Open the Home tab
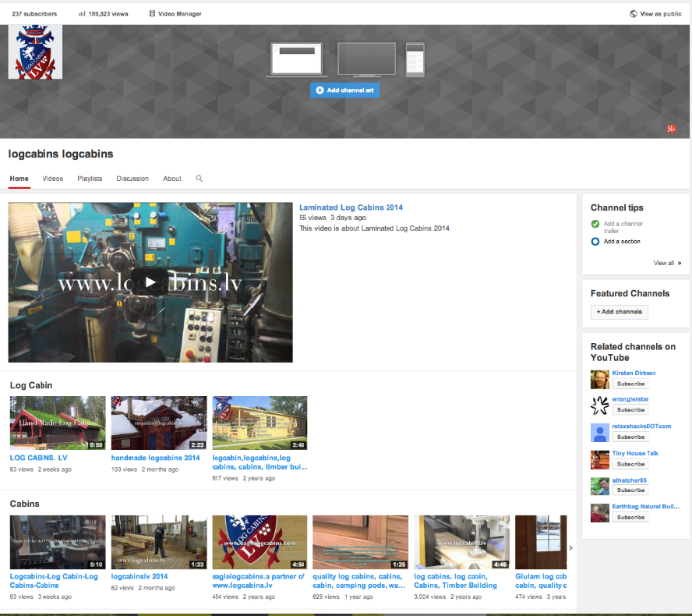This screenshot has width=692, height=616. click(x=19, y=178)
